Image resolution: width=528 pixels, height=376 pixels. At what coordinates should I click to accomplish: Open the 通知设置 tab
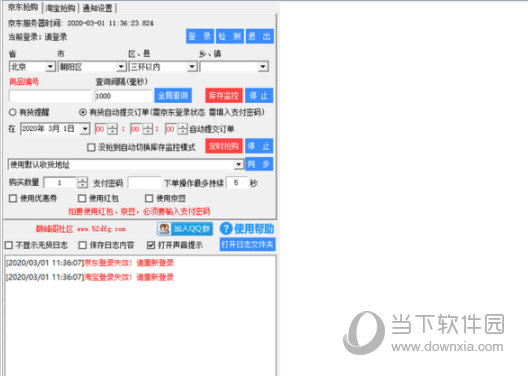pyautogui.click(x=97, y=8)
